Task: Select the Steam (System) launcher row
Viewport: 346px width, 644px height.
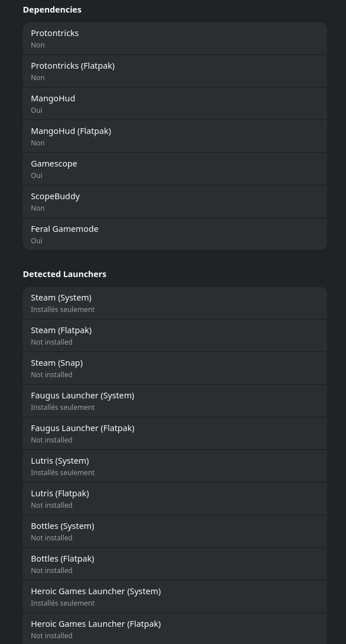Action: coord(175,303)
